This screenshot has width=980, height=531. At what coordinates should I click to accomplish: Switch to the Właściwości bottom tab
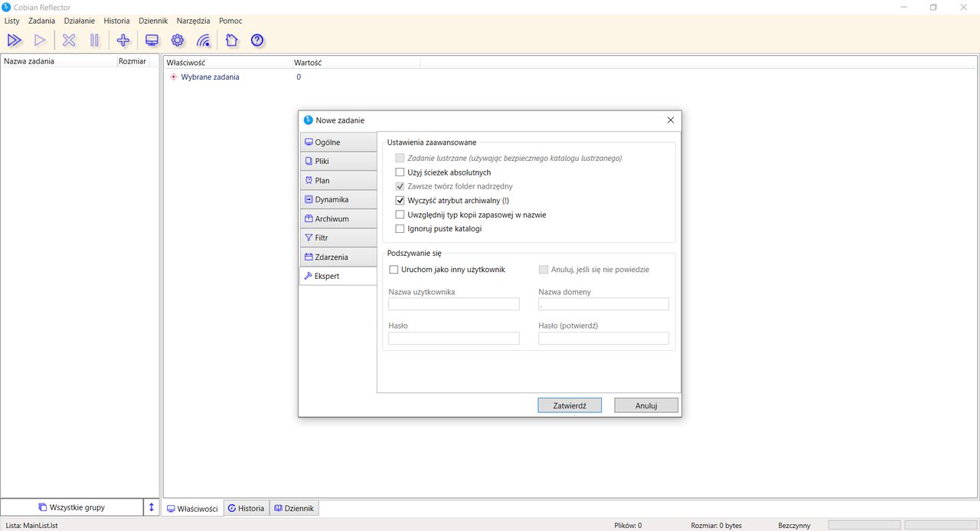(192, 508)
